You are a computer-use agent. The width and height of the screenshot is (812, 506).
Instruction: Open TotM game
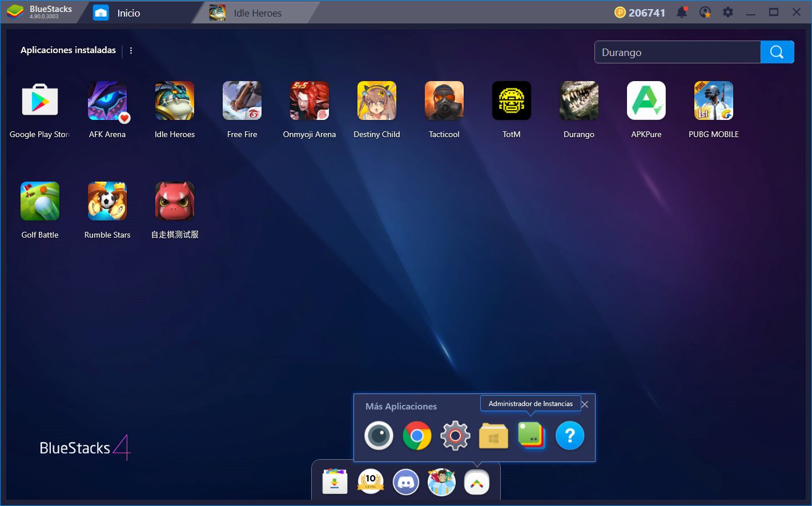(x=512, y=101)
